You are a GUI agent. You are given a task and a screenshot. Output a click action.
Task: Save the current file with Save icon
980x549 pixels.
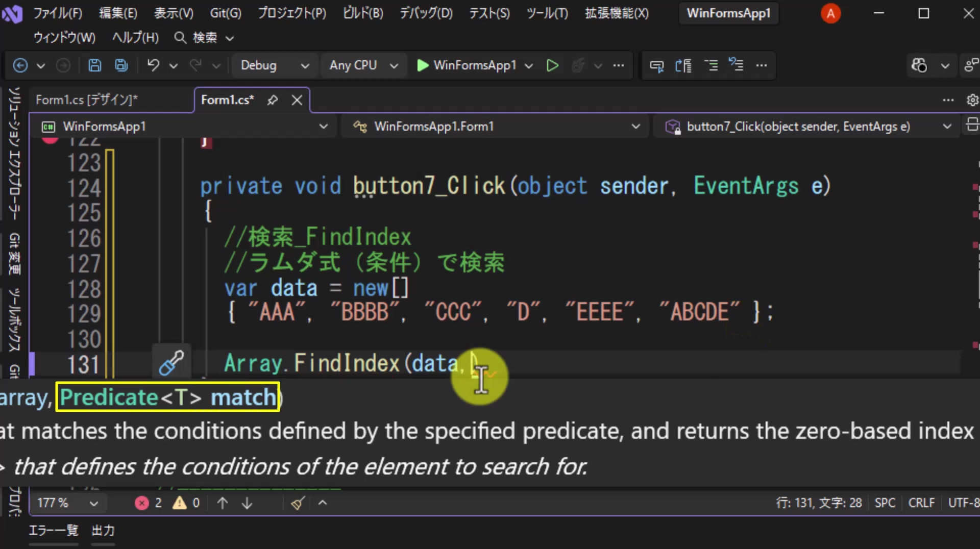coord(95,65)
